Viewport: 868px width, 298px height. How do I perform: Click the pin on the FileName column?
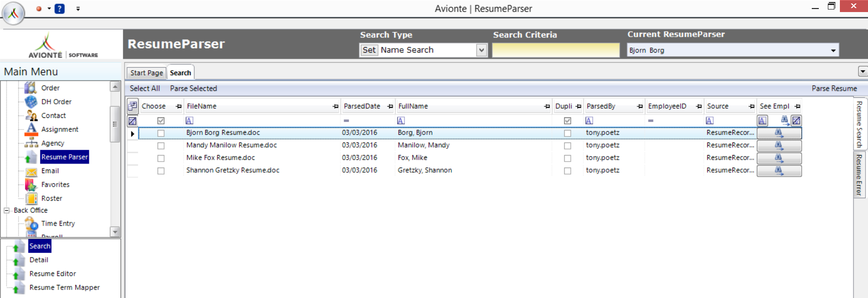pyautogui.click(x=335, y=106)
